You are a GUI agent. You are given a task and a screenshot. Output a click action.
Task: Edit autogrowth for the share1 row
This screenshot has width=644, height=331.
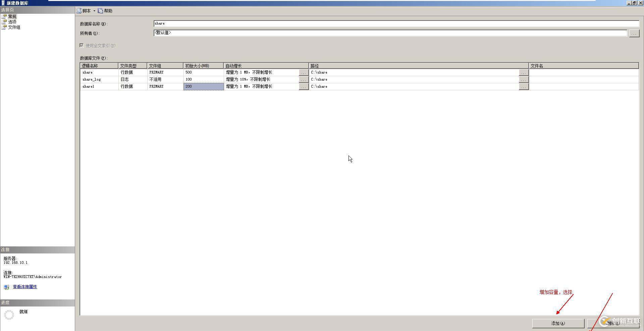[303, 87]
